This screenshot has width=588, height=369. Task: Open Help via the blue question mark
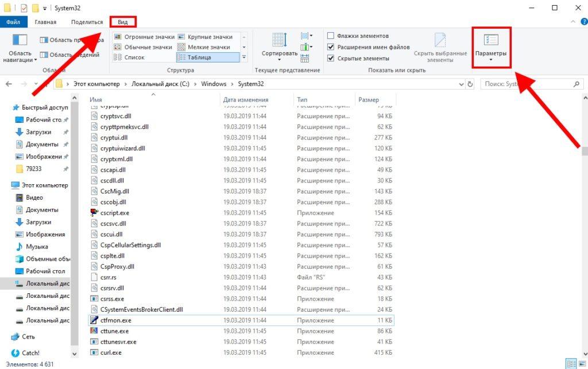click(583, 22)
